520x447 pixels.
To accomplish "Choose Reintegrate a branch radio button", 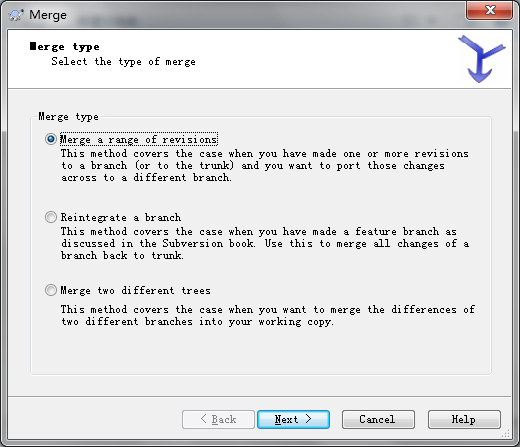I will (51, 217).
